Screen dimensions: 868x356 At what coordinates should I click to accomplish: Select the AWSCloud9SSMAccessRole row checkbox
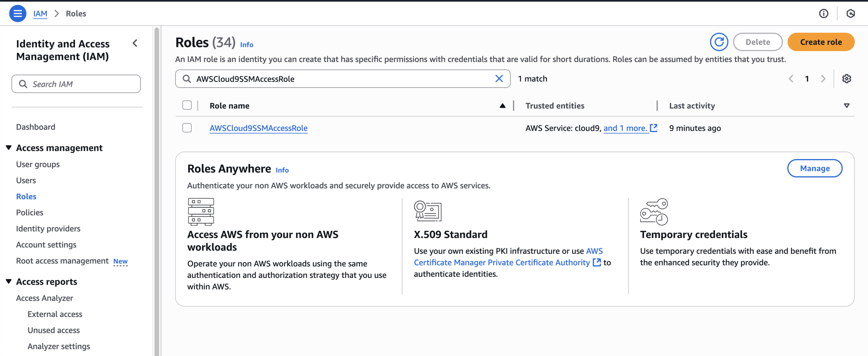187,128
